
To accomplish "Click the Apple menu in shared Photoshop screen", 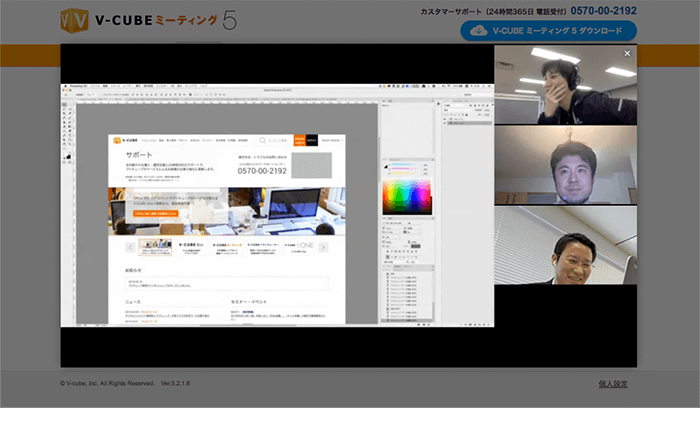I will click(x=65, y=86).
